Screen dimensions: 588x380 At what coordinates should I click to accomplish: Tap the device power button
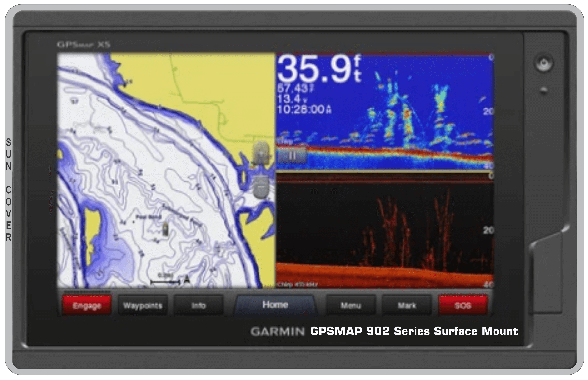pos(544,63)
